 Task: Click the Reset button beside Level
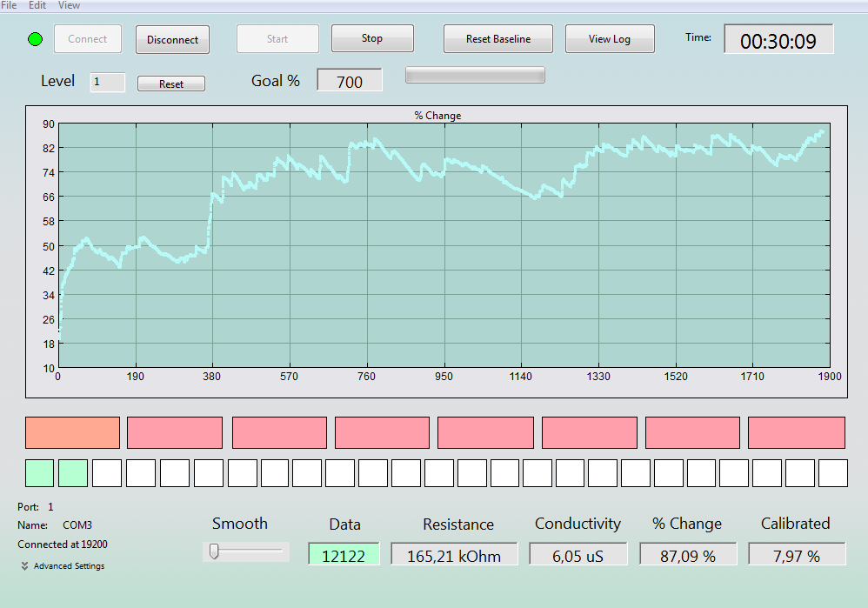[x=171, y=84]
